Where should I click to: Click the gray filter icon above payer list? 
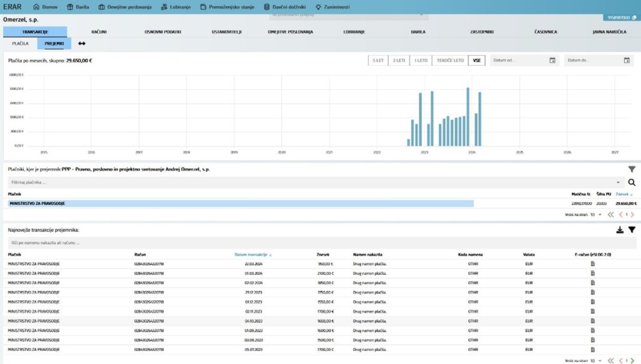pos(632,169)
